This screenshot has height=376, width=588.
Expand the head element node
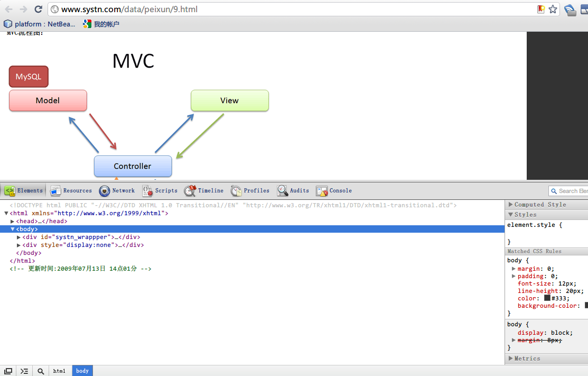tap(13, 222)
